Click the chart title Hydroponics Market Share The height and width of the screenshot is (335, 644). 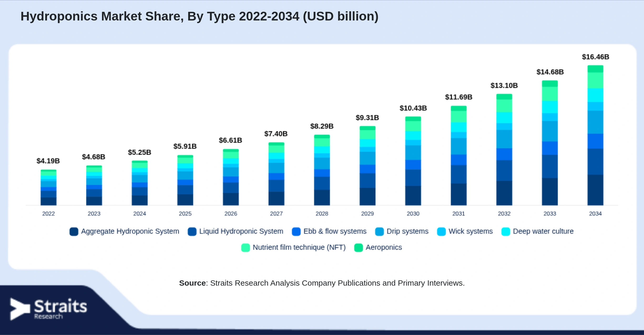[x=200, y=16]
